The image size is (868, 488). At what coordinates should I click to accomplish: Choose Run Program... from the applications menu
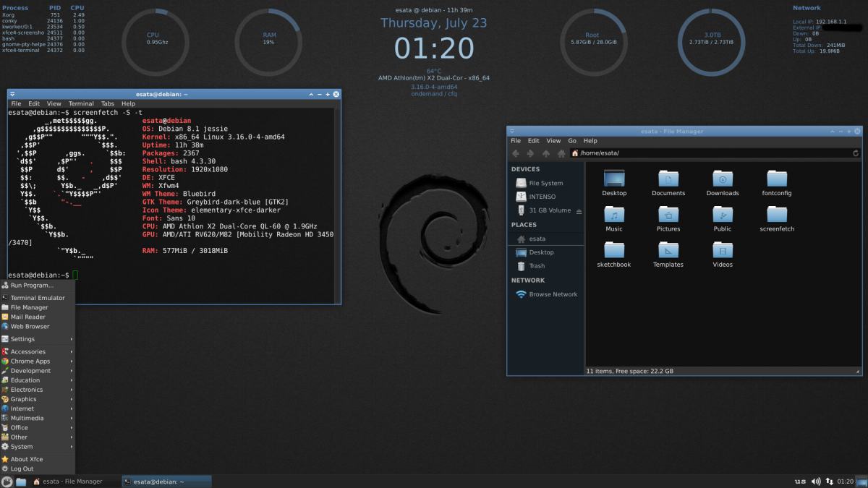click(38, 286)
